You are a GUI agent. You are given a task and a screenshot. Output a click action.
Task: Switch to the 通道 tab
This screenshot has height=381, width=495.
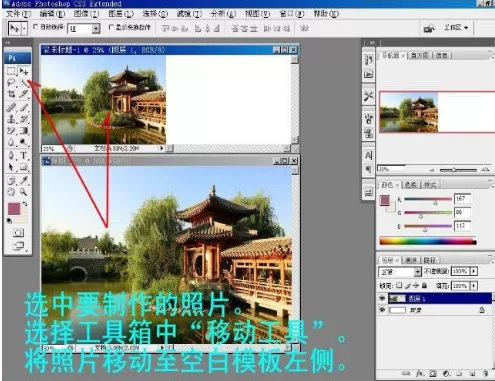click(x=411, y=260)
